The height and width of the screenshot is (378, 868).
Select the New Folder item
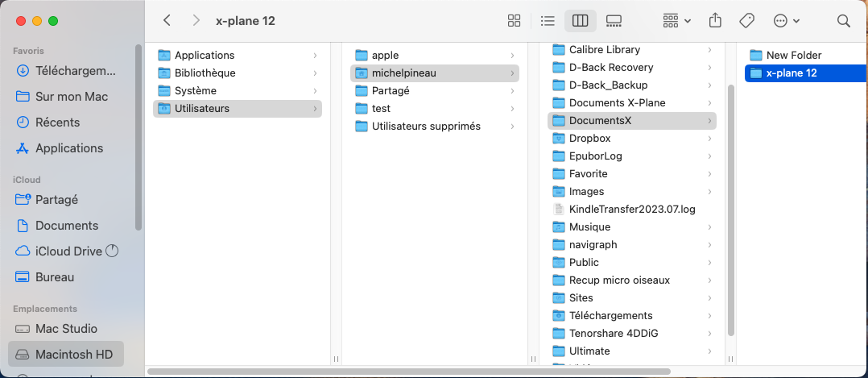[806, 55]
